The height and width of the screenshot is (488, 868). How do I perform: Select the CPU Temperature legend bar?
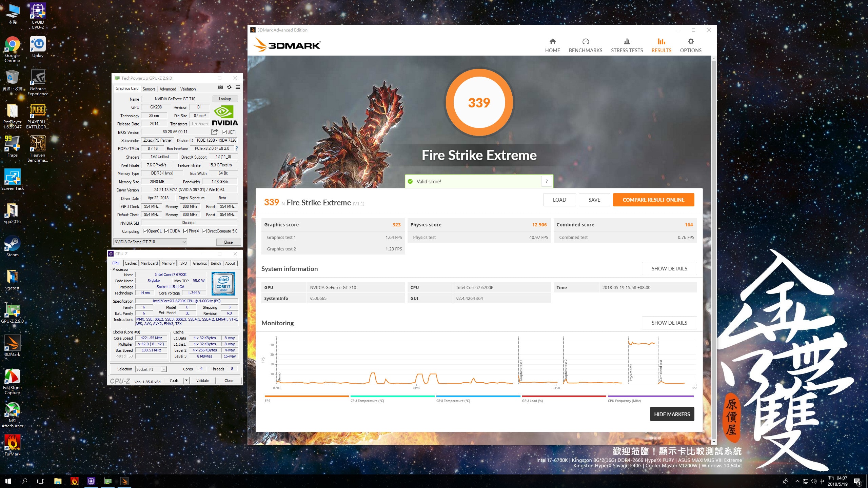(392, 396)
